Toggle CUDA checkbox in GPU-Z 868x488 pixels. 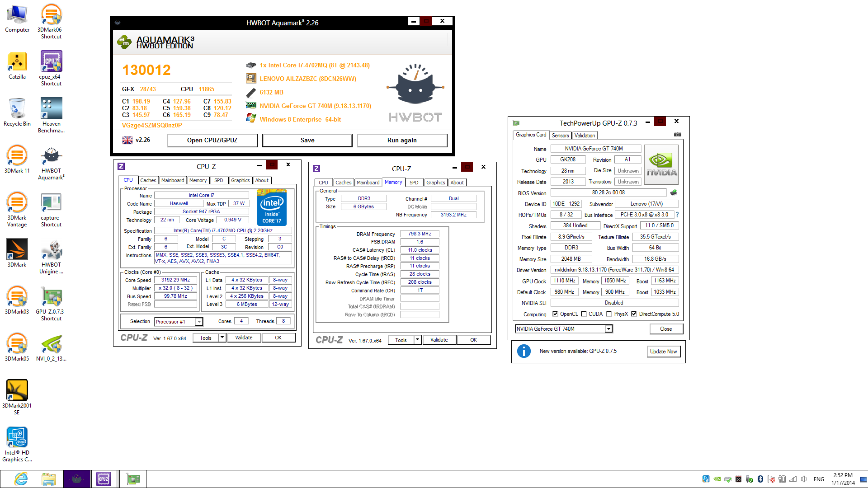[x=584, y=314]
